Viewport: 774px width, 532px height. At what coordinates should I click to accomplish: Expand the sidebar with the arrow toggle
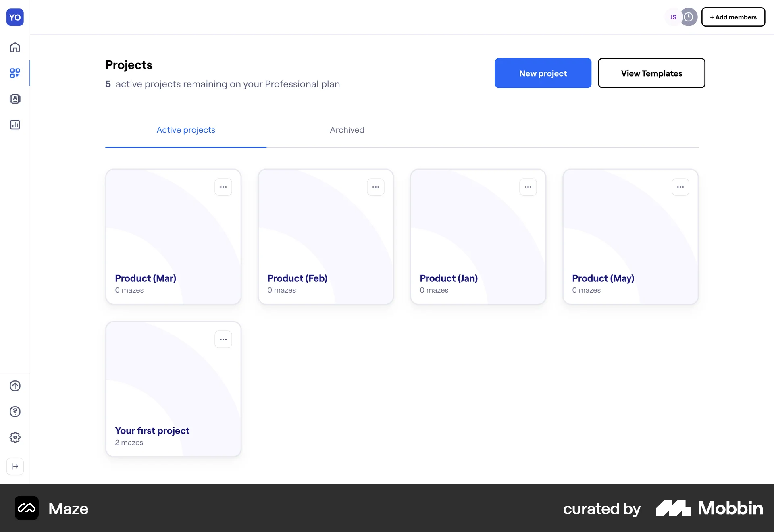pyautogui.click(x=15, y=466)
